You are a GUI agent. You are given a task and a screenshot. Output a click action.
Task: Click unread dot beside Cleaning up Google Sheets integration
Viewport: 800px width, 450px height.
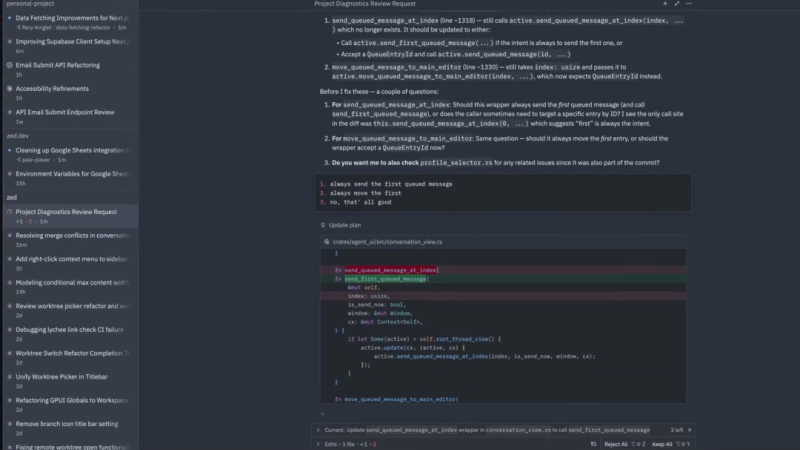pos(9,151)
